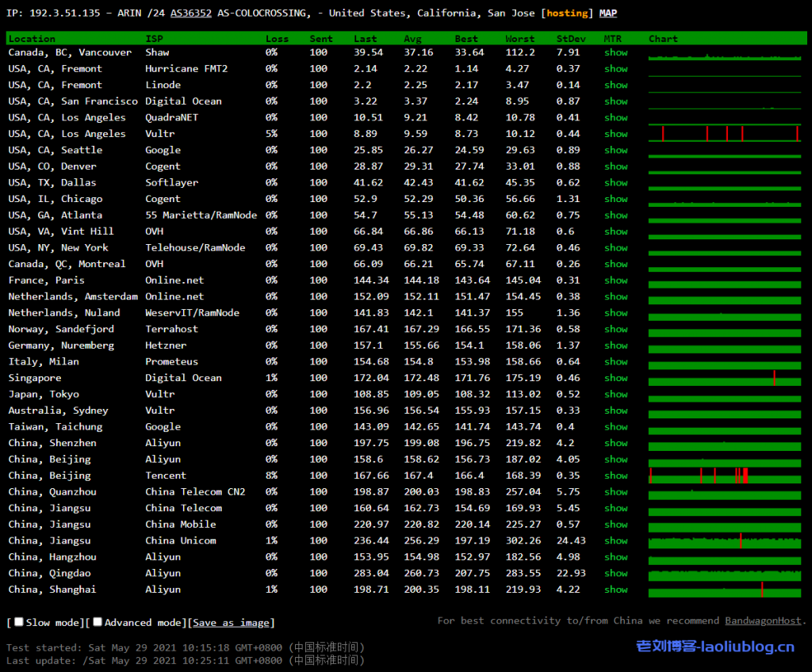Toggle the Advanced mode checkbox
Viewport: 812px width, 672px height.
pos(98,622)
